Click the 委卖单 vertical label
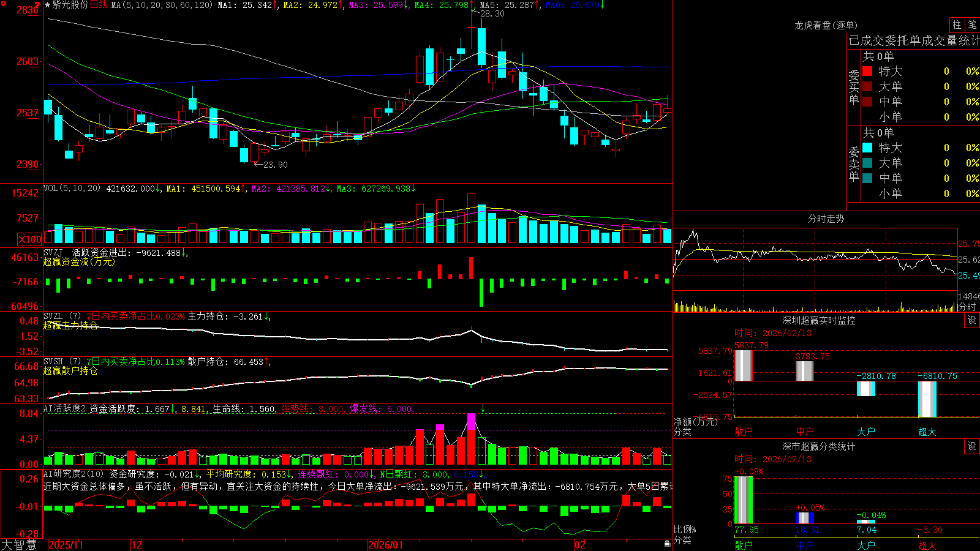Viewport: 980px width, 551px height. pos(854,163)
